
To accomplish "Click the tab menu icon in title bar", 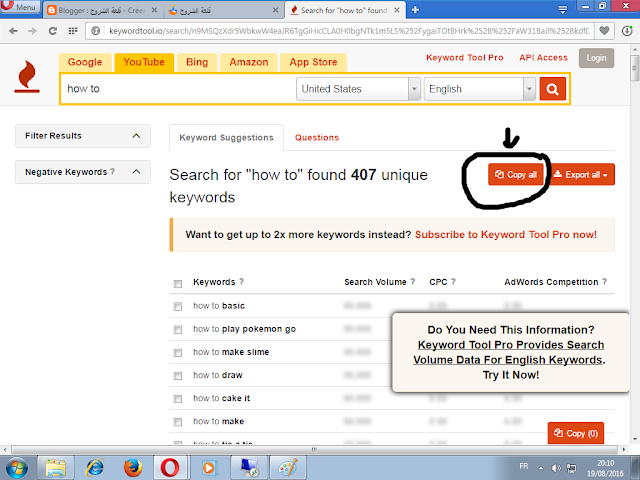I will tap(562, 10).
